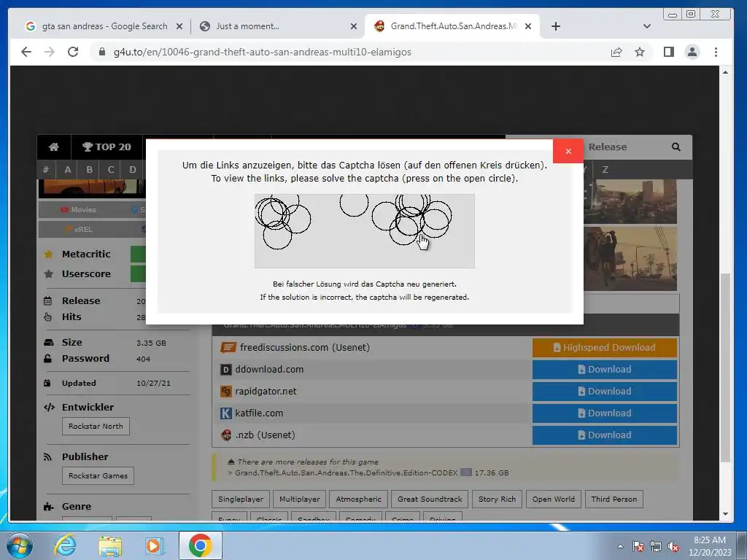This screenshot has width=747, height=560.
Task: Open a new browser tab
Action: pyautogui.click(x=555, y=26)
